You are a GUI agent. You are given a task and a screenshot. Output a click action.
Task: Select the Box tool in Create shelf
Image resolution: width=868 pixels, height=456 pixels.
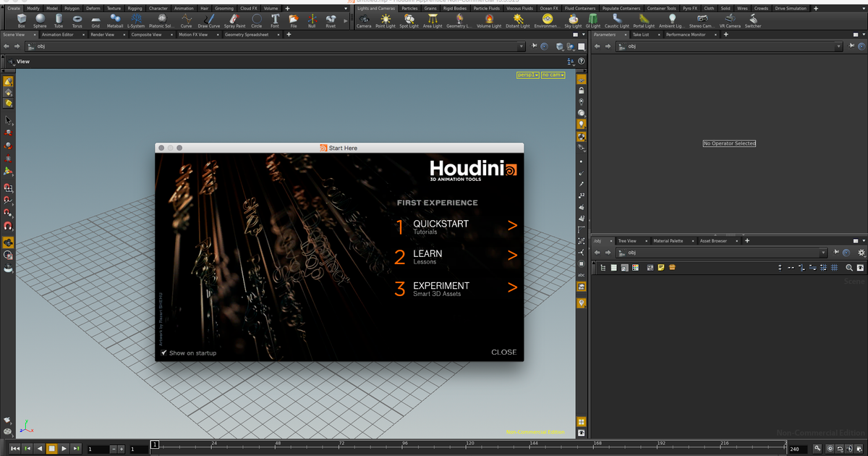(21, 20)
